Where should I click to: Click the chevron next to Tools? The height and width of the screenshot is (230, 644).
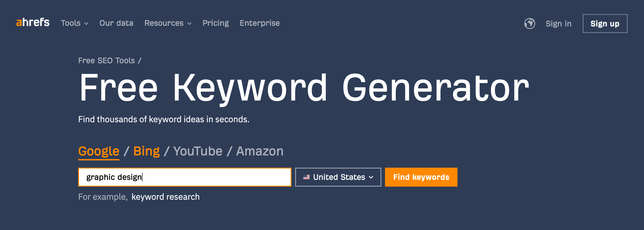click(x=86, y=24)
